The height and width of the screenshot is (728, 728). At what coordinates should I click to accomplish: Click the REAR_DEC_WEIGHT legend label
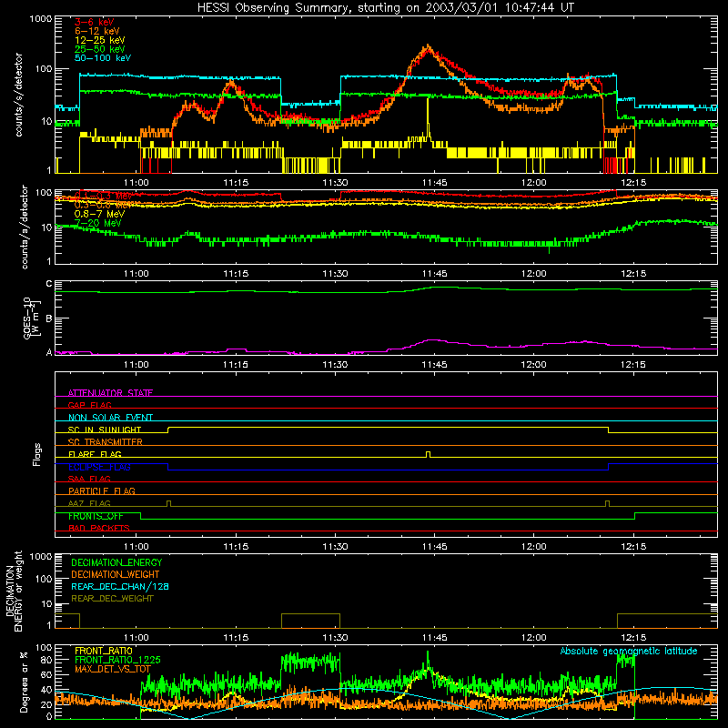coord(112,599)
